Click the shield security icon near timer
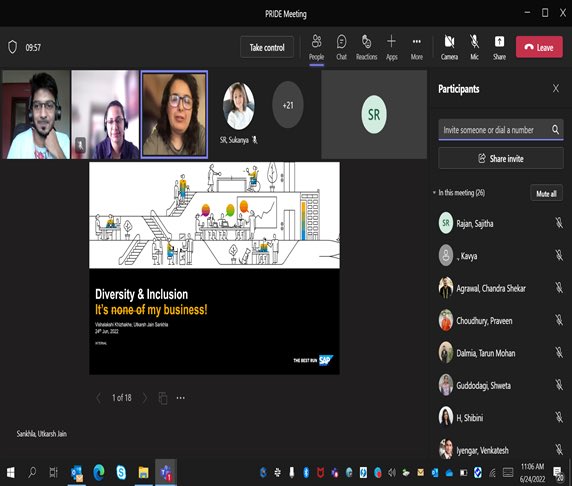Viewport: 572px width, 486px height. point(12,47)
